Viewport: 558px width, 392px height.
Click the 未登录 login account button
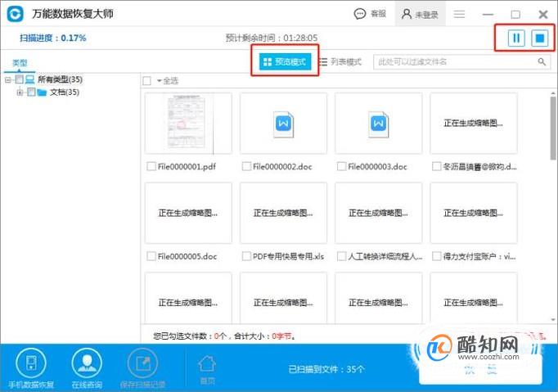tap(420, 14)
